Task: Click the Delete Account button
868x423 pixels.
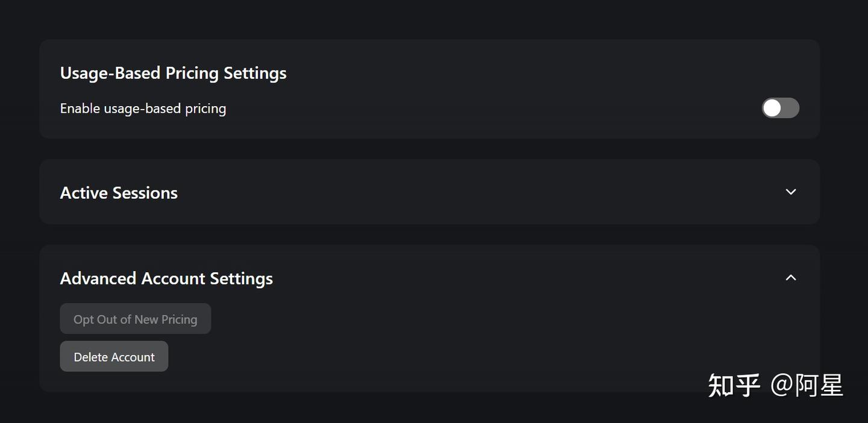Action: (114, 357)
